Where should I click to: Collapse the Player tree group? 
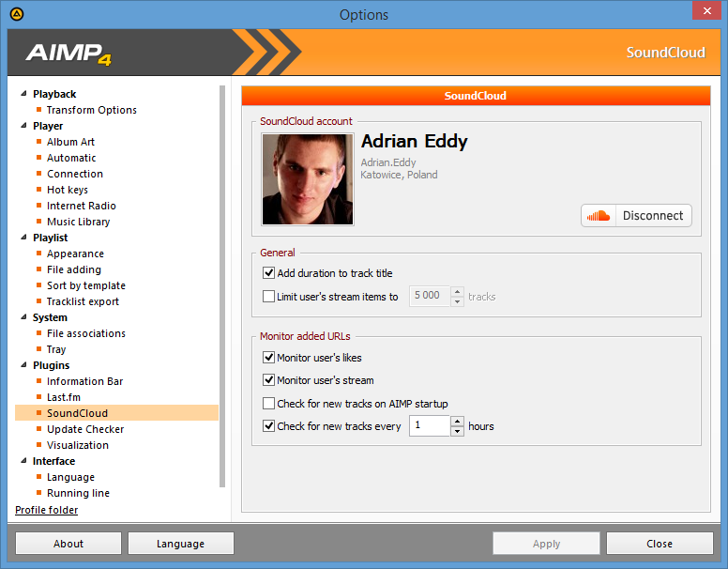(x=23, y=126)
